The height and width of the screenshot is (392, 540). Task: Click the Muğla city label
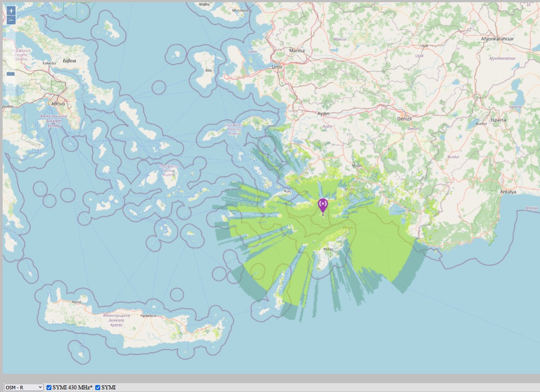coord(357,166)
